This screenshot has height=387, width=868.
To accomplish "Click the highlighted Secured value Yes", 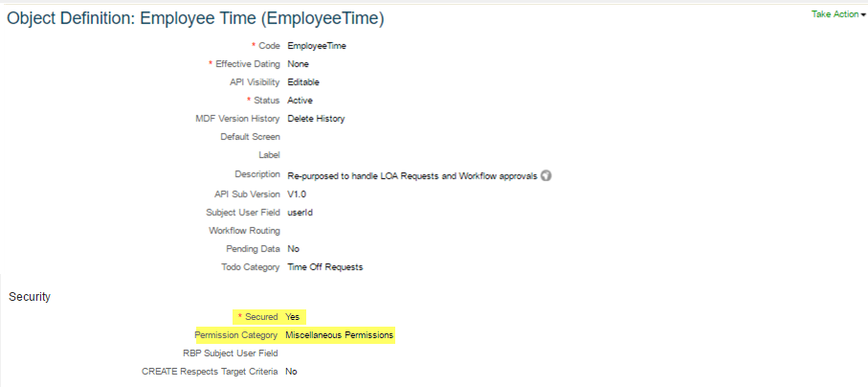I will click(x=292, y=316).
